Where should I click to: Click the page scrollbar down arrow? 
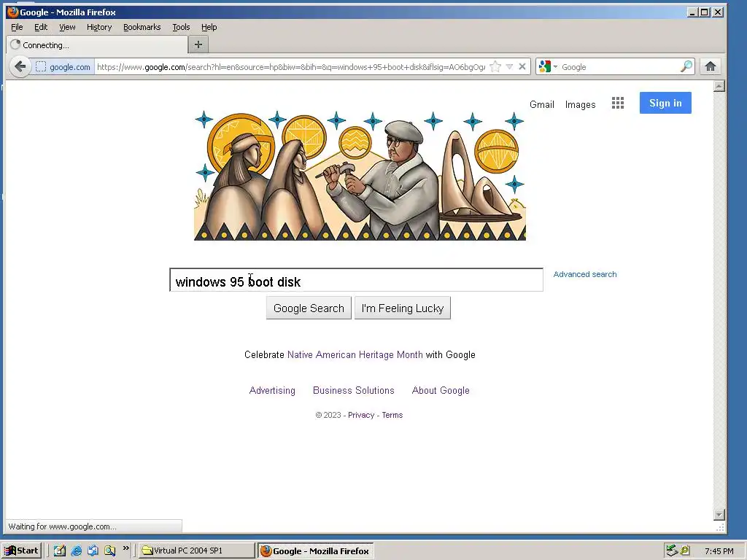point(719,514)
